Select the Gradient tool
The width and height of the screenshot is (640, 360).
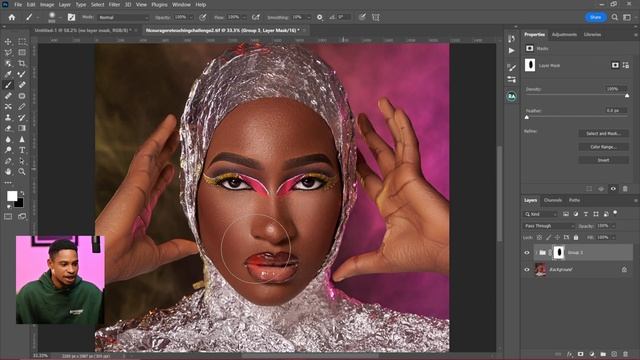22,128
